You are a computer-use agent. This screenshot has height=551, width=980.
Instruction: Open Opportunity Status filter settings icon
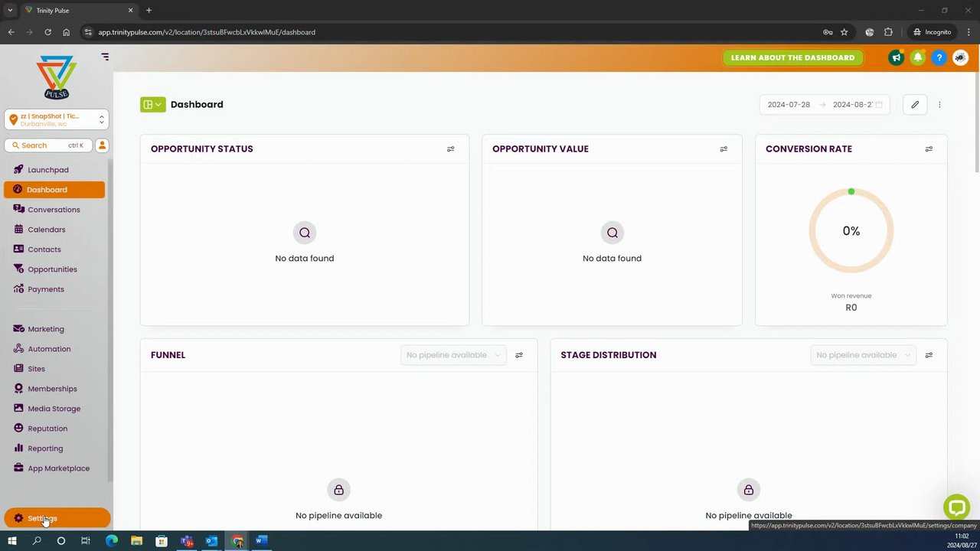[x=450, y=149]
